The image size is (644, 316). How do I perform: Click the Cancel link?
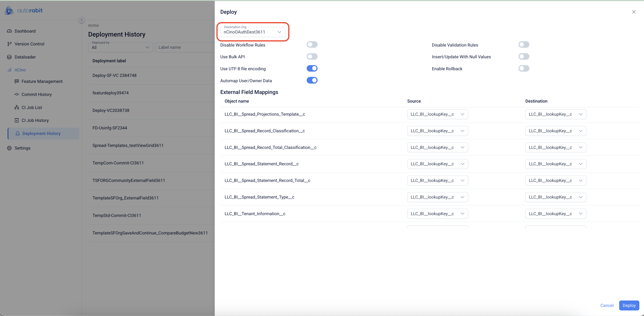click(x=607, y=305)
